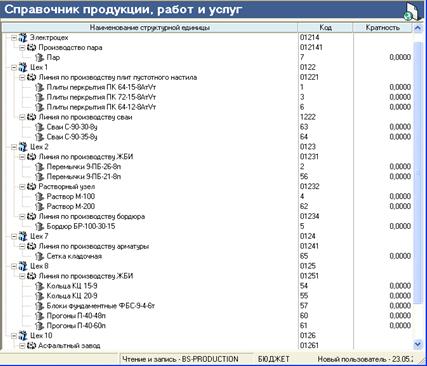This screenshot has width=427, height=366.
Task: Click the Растворный узел line icon
Action: coord(31,187)
